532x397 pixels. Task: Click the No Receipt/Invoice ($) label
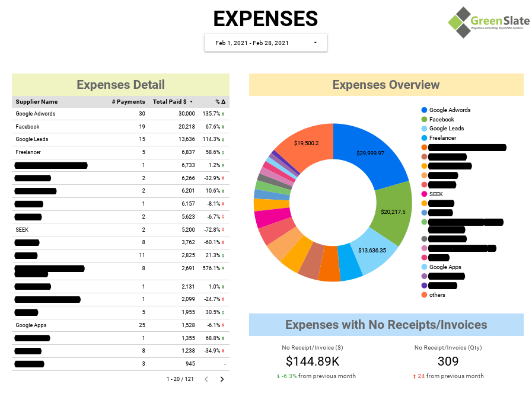pos(313,347)
